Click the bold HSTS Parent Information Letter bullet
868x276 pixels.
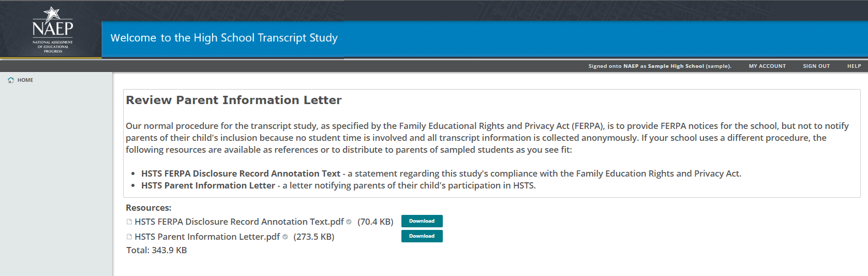(x=208, y=185)
